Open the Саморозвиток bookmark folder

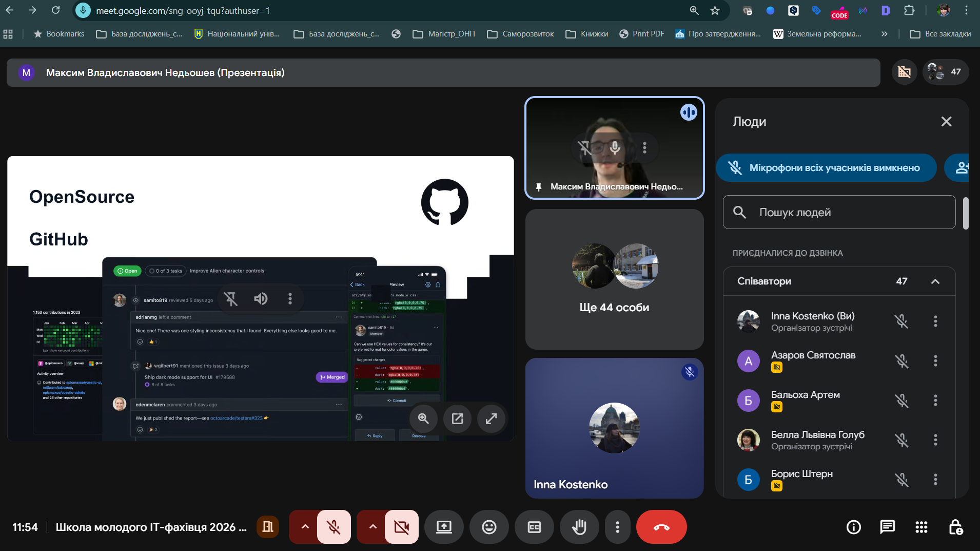(520, 34)
